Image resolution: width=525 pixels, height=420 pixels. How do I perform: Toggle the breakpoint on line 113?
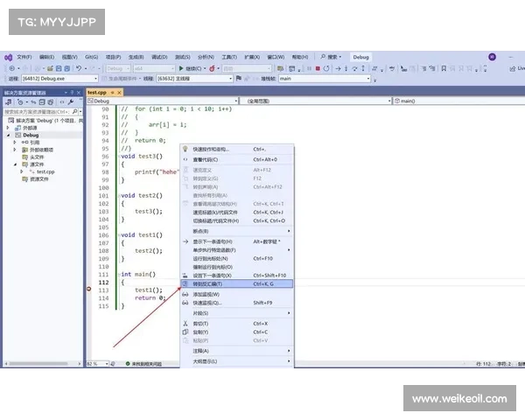90,290
